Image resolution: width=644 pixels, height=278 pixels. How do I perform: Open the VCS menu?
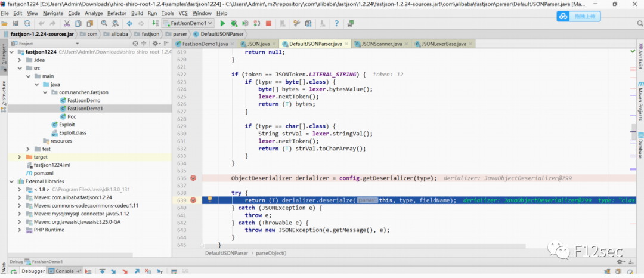[183, 13]
